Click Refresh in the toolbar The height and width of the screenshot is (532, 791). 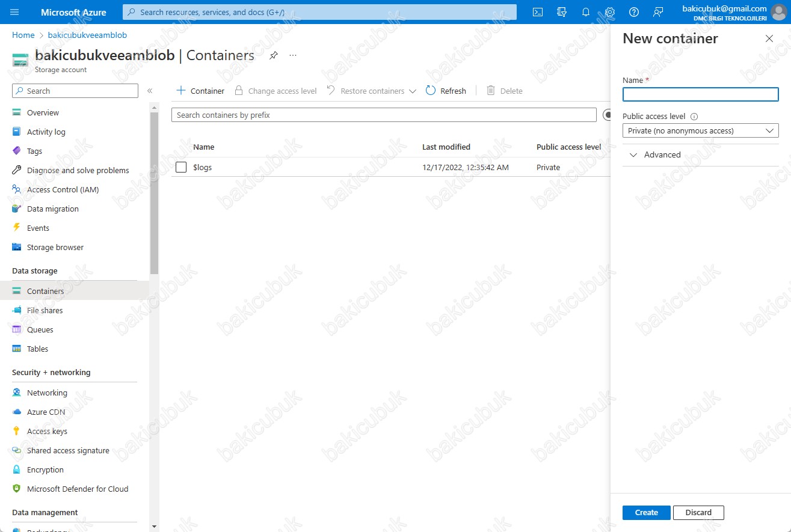pyautogui.click(x=446, y=91)
